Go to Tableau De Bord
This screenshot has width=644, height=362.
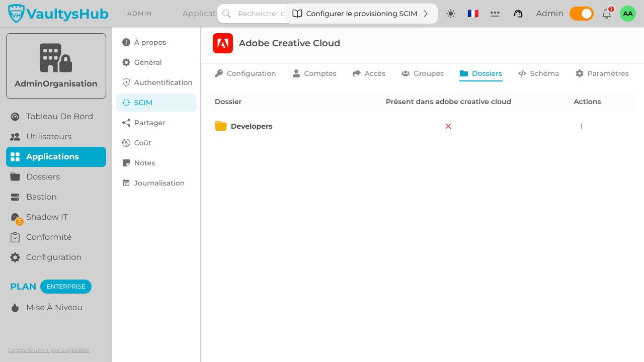tap(56, 117)
